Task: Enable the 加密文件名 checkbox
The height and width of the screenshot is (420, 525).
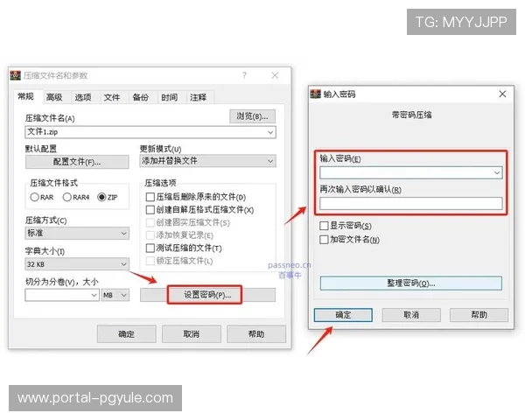Action: pos(324,240)
